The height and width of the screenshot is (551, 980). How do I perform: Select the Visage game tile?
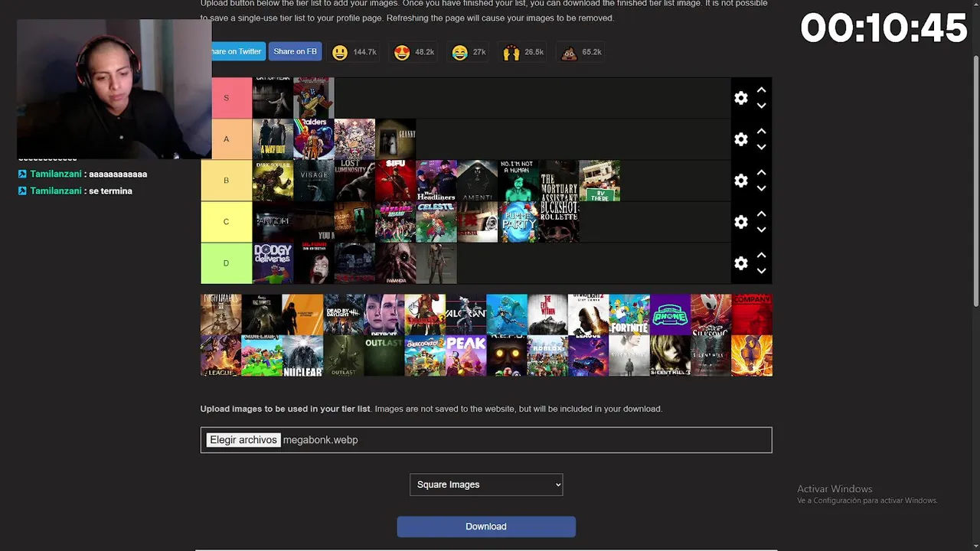[x=314, y=181]
